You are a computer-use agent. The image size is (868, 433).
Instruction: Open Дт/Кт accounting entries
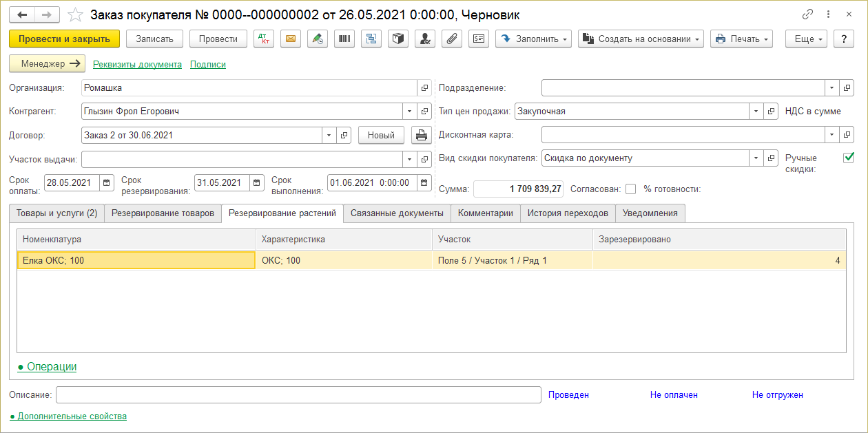click(264, 39)
